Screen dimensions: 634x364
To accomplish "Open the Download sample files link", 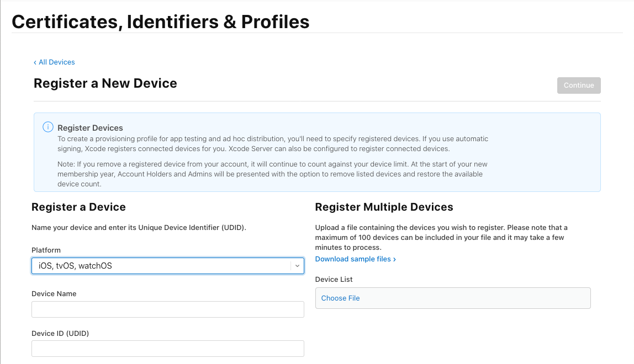I will tap(353, 259).
